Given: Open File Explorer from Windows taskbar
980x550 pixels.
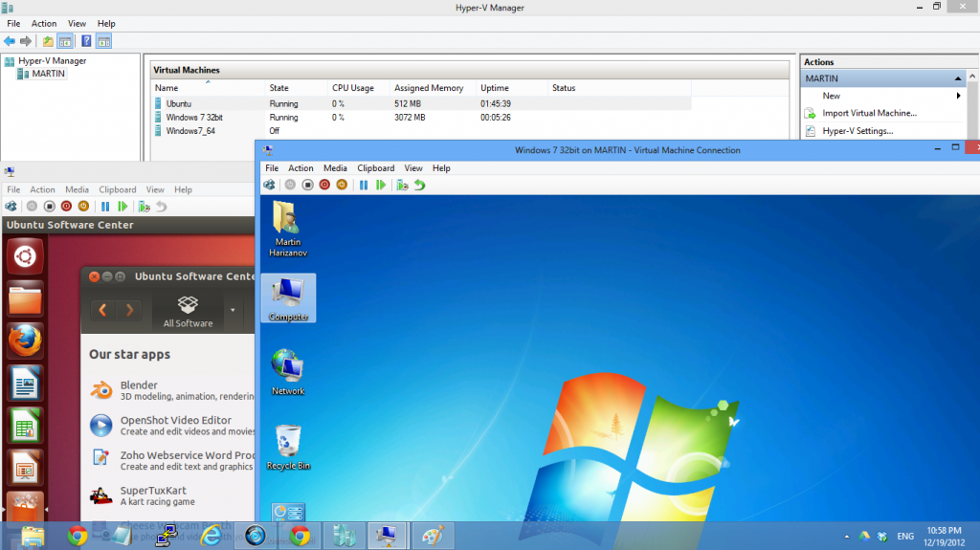Looking at the screenshot, I should [33, 536].
